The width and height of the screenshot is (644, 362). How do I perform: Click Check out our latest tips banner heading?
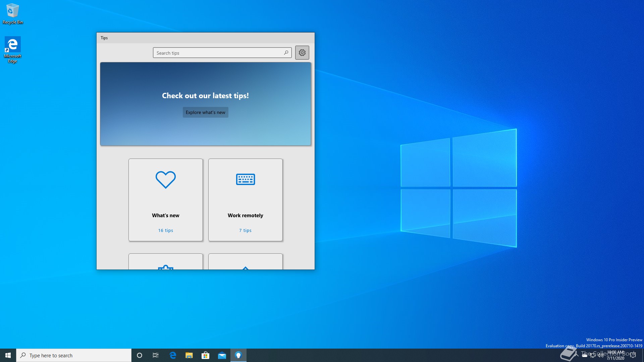coord(205,96)
